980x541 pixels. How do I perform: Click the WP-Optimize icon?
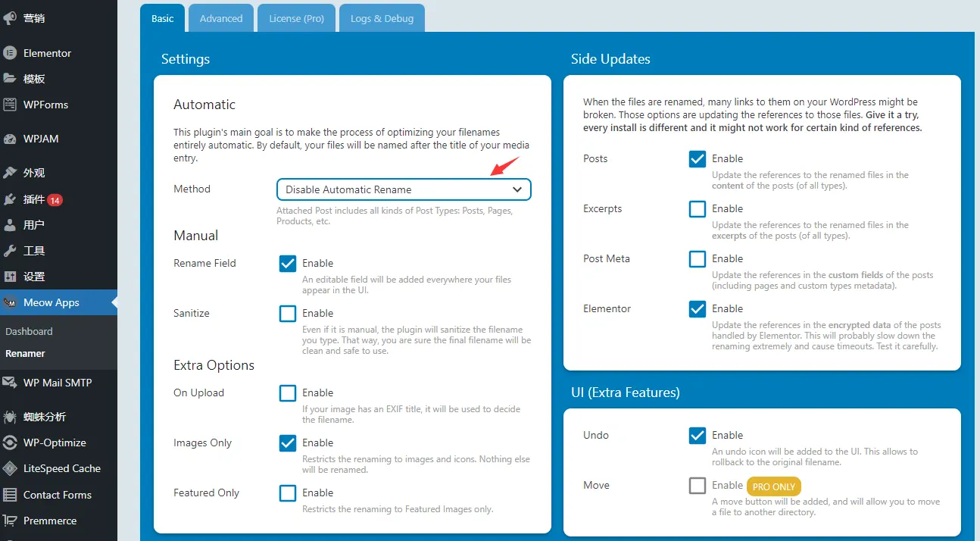[10, 442]
